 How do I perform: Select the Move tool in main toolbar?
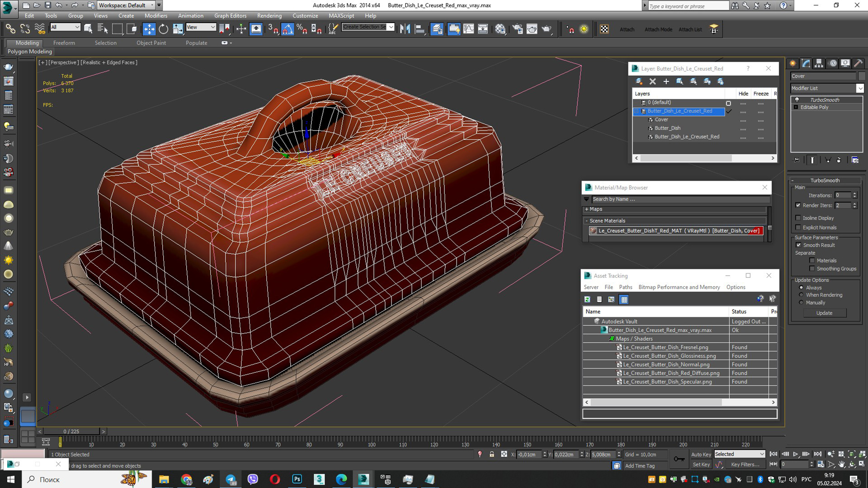(149, 29)
